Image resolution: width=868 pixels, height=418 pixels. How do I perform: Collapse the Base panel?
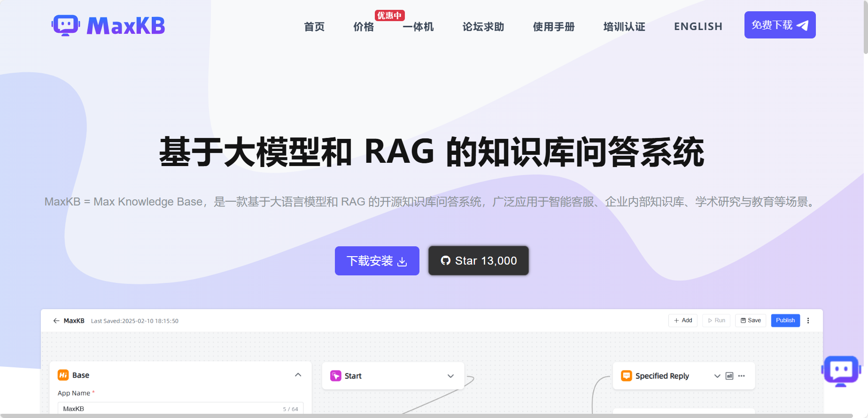298,375
